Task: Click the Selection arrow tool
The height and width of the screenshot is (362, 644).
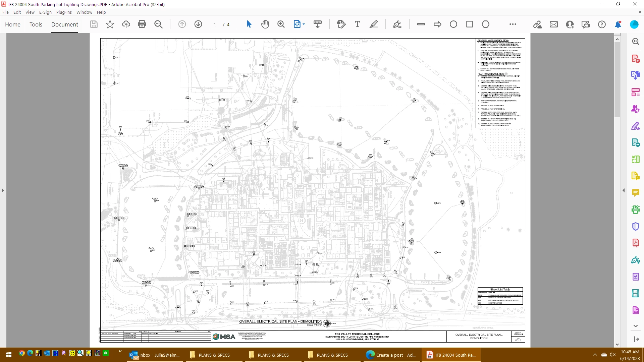Action: coord(249,24)
